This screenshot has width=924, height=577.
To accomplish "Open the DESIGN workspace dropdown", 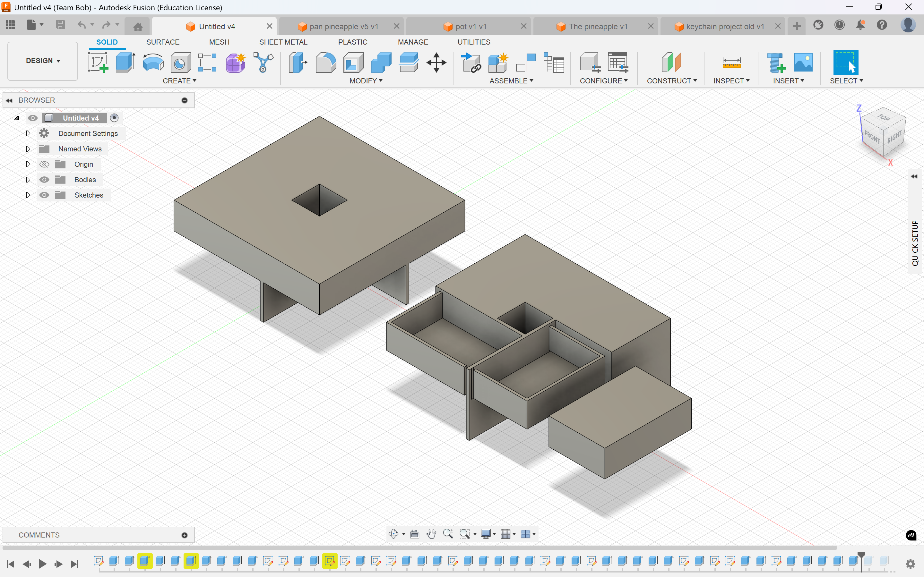I will pos(43,61).
